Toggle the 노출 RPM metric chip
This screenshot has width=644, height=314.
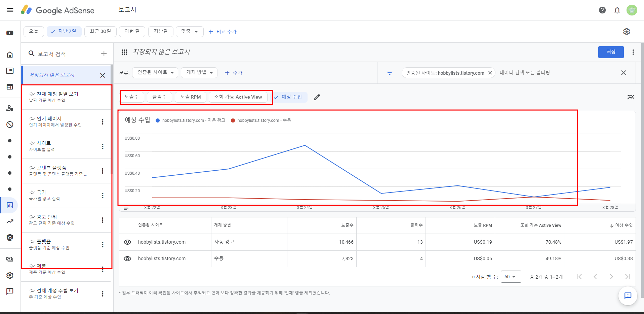tap(191, 97)
